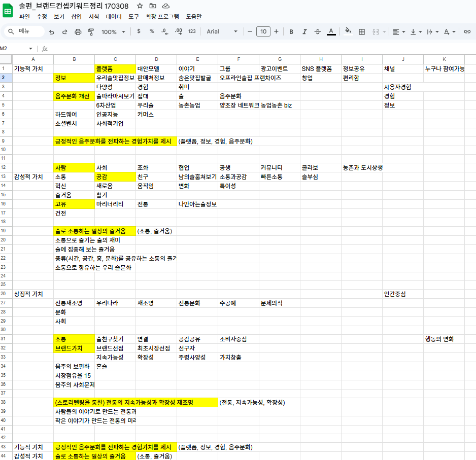476x460 pixels.
Task: Click the Undo arrow
Action: click(x=52, y=31)
